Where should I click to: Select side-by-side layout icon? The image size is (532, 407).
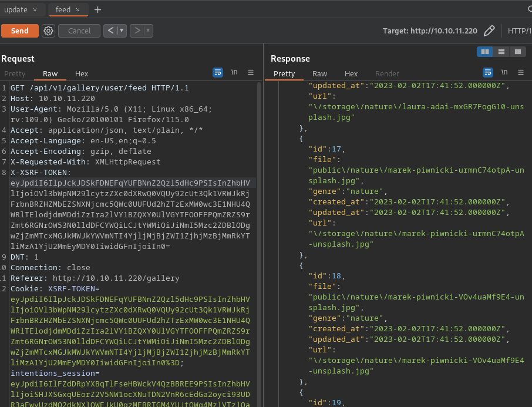pyautogui.click(x=485, y=52)
